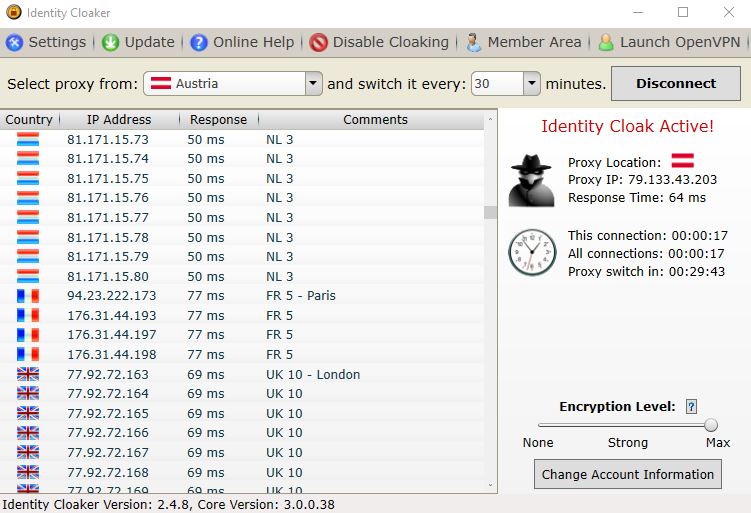Image resolution: width=751 pixels, height=513 pixels.
Task: Maximize the Identity Cloaker window
Action: [x=683, y=12]
